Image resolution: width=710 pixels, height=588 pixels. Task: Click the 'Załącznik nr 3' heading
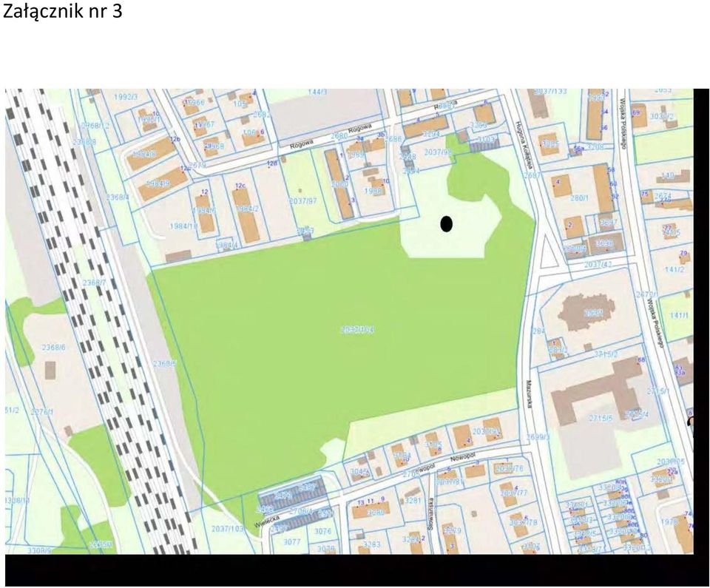[x=62, y=11]
